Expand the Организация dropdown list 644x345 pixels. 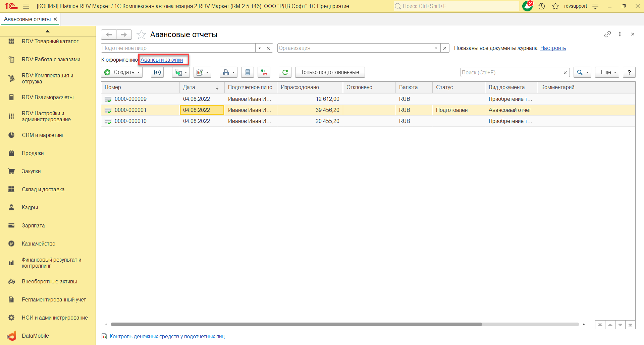(x=436, y=48)
